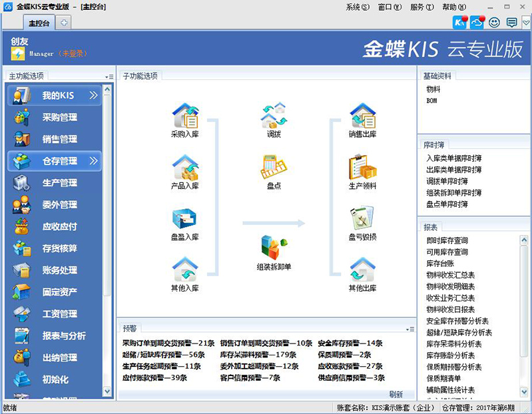Open 可用库存查询 report
This screenshot has width=532, height=414.
(447, 252)
